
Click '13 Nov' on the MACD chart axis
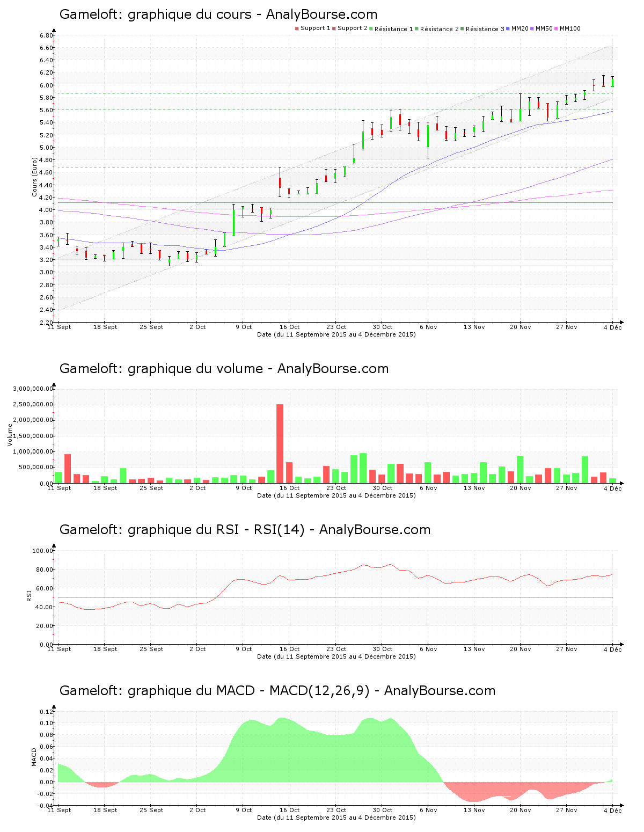point(474,810)
